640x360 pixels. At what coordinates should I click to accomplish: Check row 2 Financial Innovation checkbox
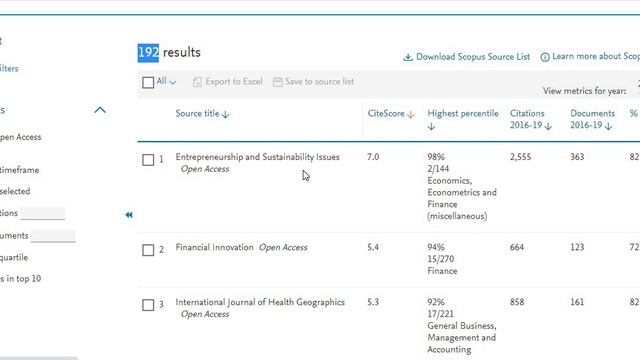148,250
